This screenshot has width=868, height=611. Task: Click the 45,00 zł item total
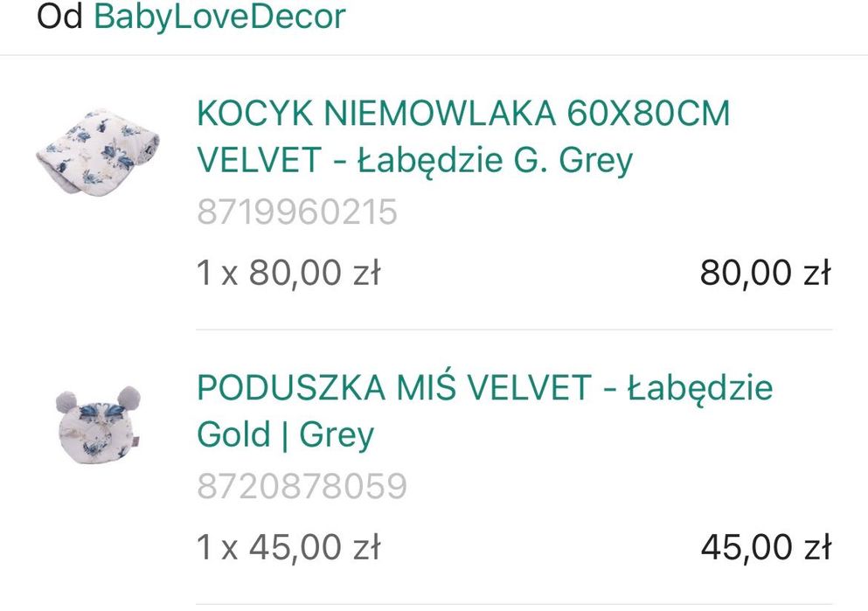(765, 548)
